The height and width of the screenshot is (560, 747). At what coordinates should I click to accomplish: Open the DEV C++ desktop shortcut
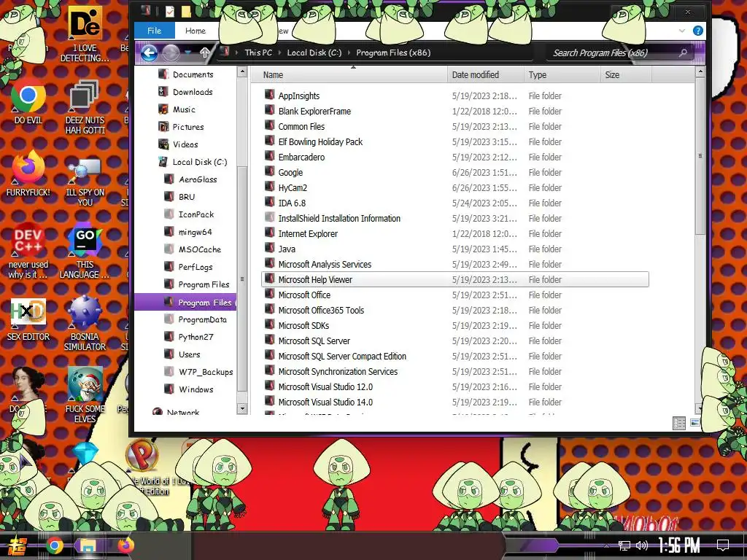[x=28, y=251]
